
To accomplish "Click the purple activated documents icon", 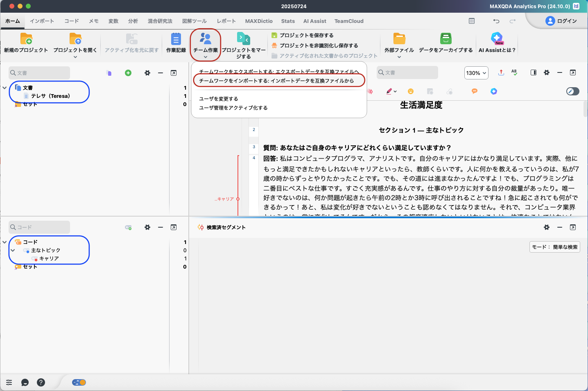I will (109, 73).
